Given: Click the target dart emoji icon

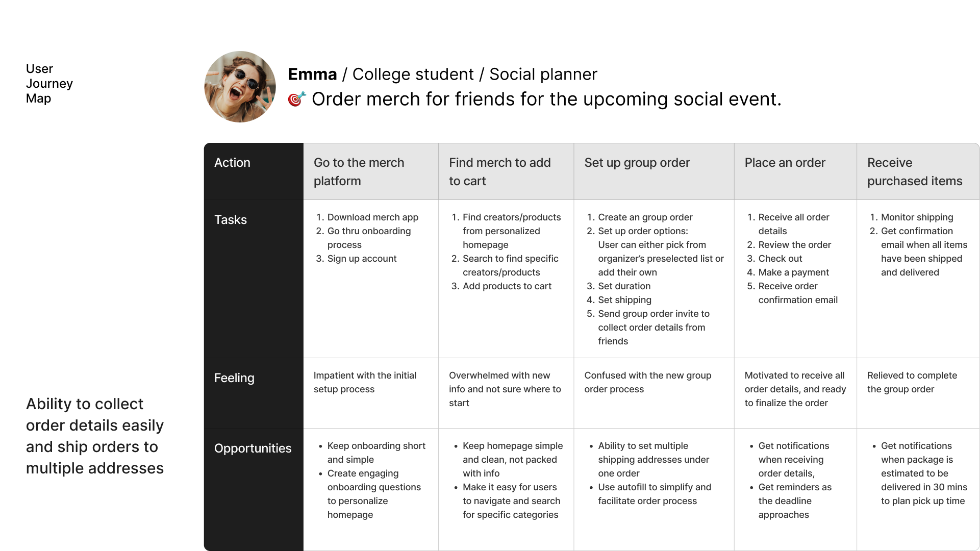Looking at the screenshot, I should tap(297, 99).
